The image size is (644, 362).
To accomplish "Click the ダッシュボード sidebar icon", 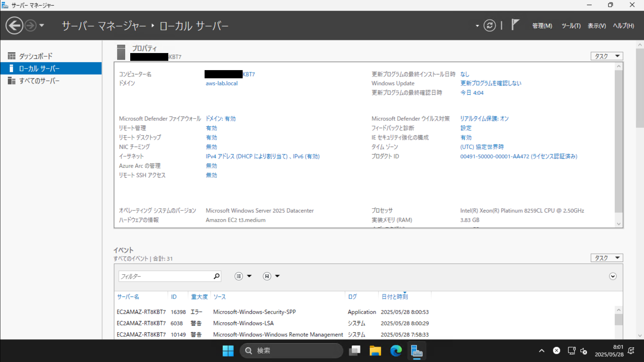I will [12, 56].
